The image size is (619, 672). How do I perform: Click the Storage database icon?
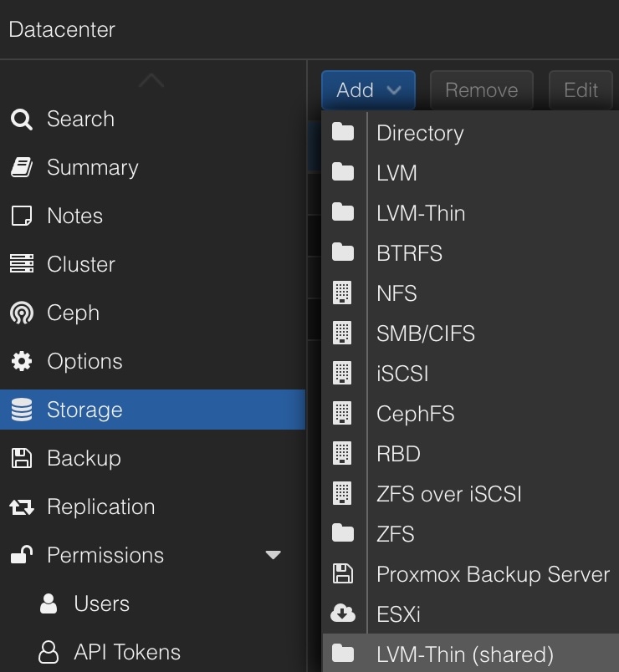(x=22, y=410)
